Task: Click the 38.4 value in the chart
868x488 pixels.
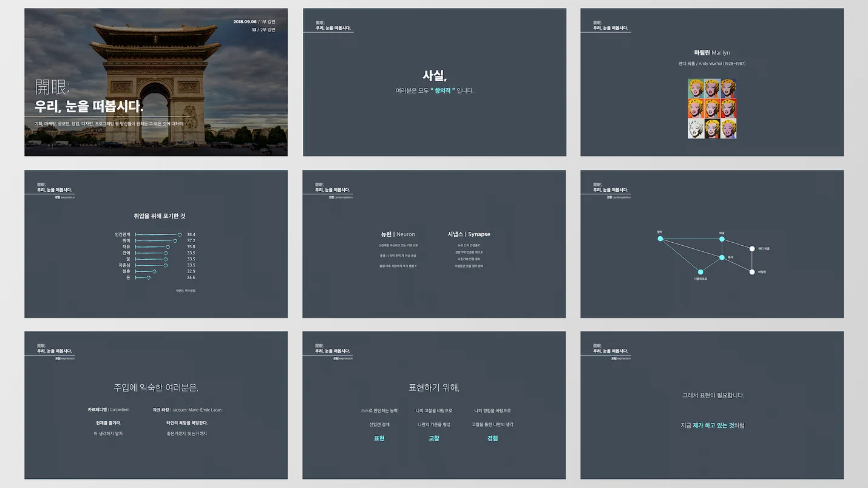Action: pos(191,234)
